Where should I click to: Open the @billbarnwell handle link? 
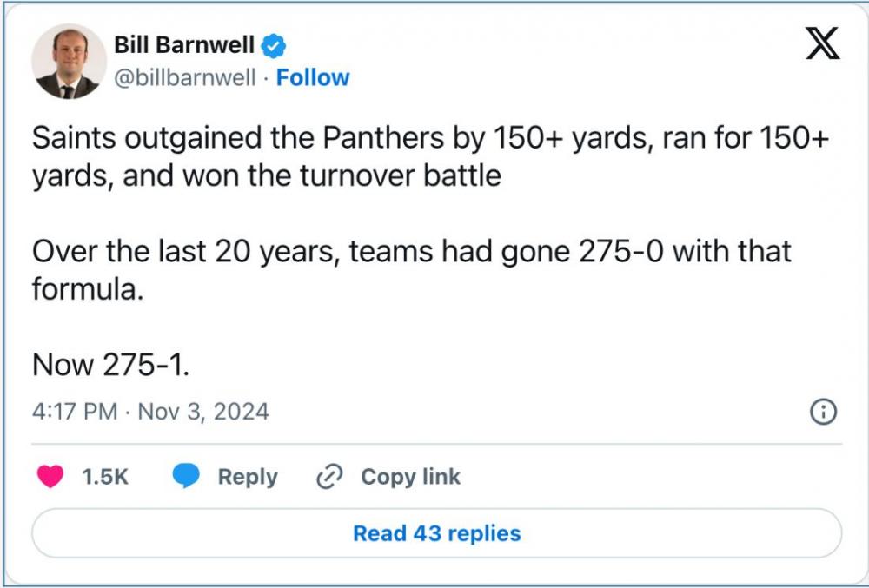coord(185,78)
